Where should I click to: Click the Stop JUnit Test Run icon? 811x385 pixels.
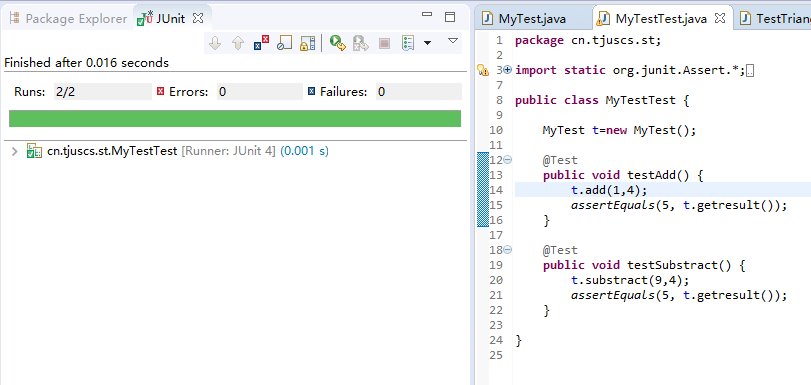[384, 43]
